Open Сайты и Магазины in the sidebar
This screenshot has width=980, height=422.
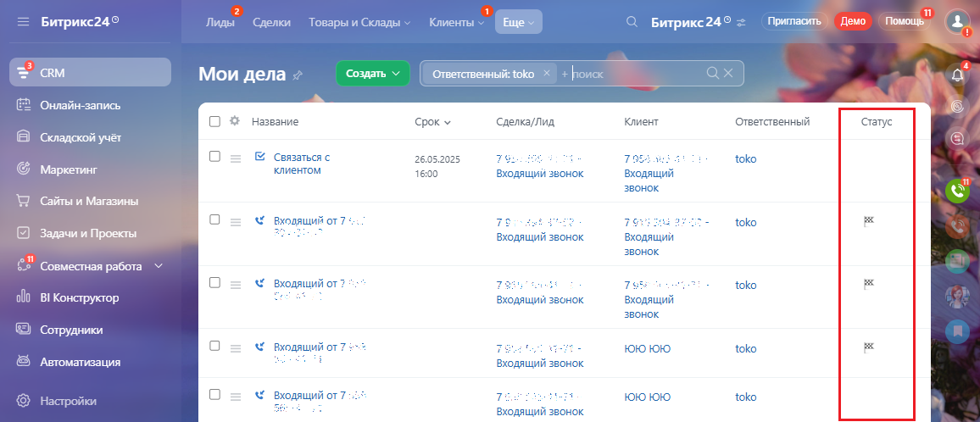[89, 202]
